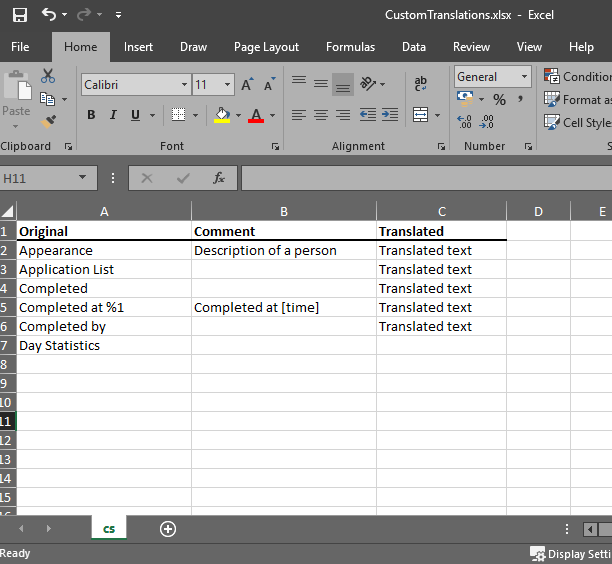
Task: Select the Format Painter brush
Action: (x=48, y=121)
